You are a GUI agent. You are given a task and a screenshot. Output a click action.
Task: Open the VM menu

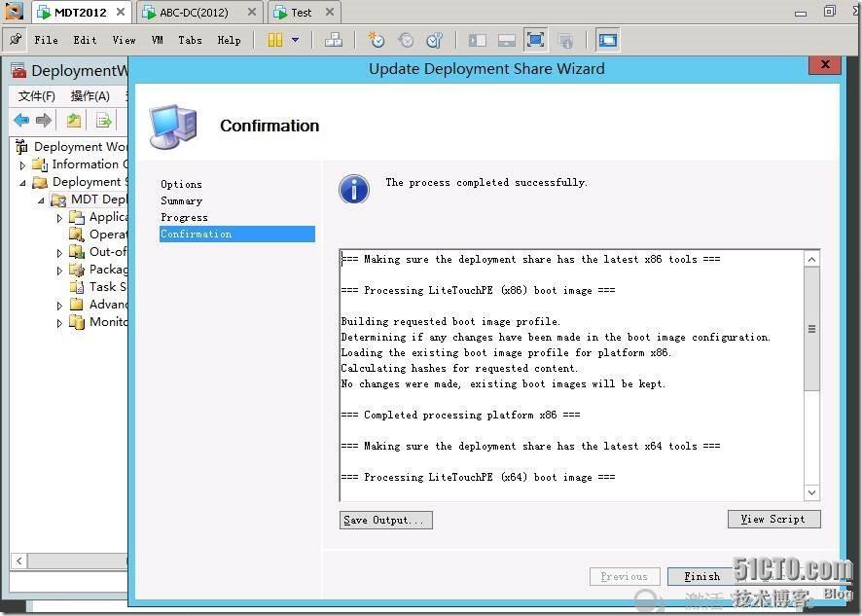tap(158, 40)
